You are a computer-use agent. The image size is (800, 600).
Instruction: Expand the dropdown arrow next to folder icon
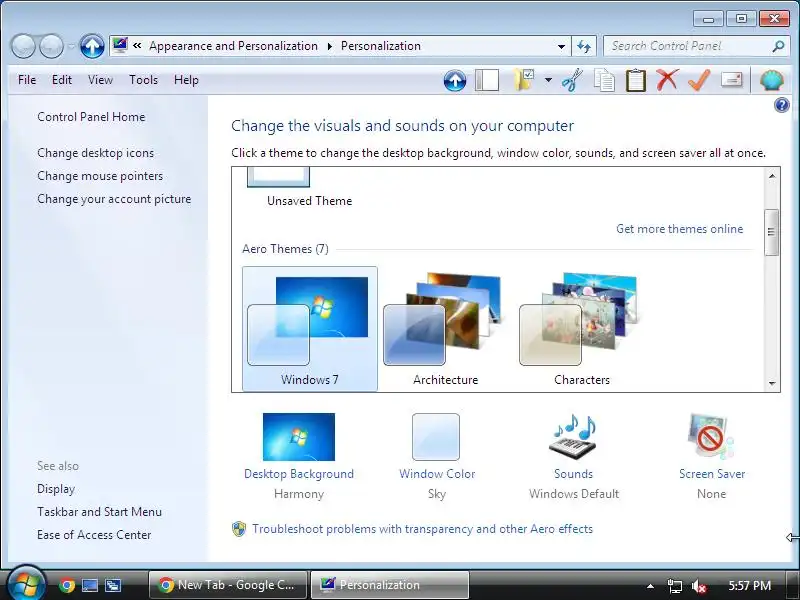[x=548, y=80]
